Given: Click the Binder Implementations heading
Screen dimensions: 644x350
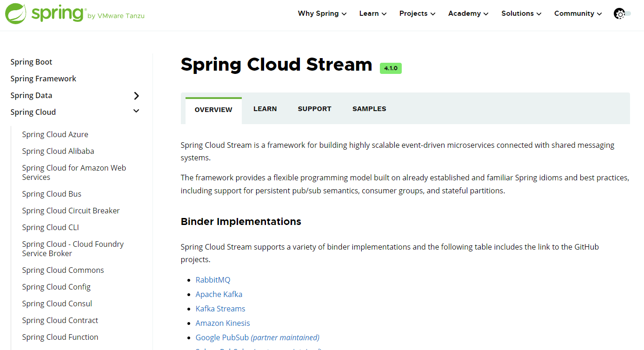Looking at the screenshot, I should 241,222.
